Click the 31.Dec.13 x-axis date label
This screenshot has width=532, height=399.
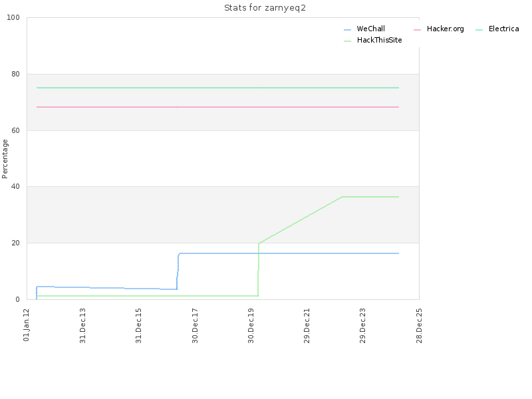[82, 326]
